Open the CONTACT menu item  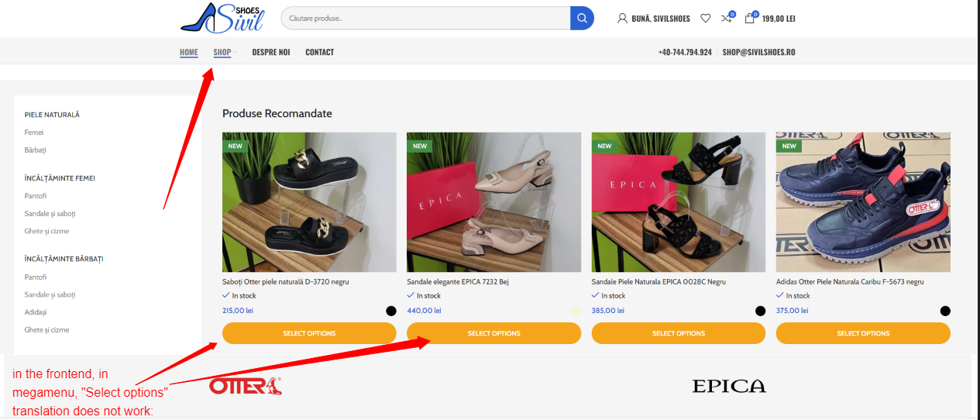click(x=319, y=52)
